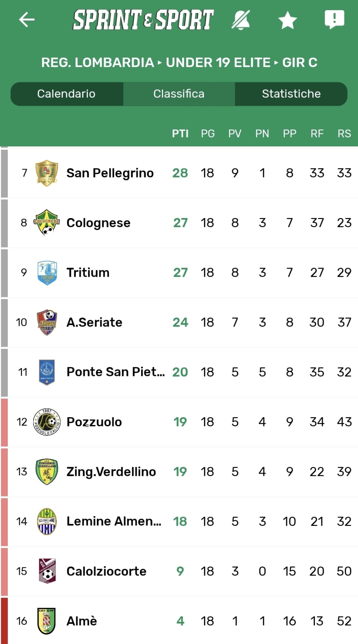The image size is (358, 644).
Task: Select the Zing.Verdellino team badge
Action: click(47, 471)
